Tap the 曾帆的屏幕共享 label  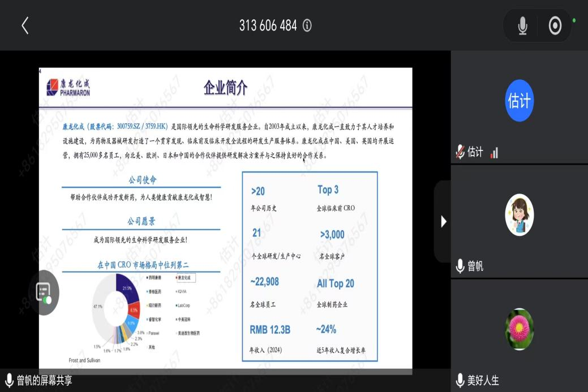(x=44, y=381)
